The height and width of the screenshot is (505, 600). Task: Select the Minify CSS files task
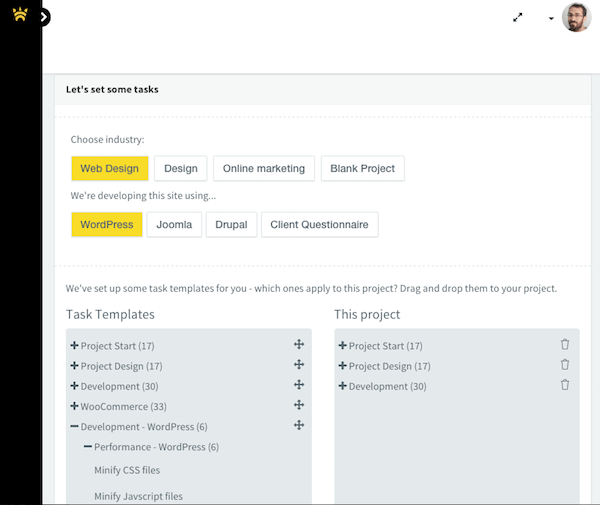click(127, 470)
